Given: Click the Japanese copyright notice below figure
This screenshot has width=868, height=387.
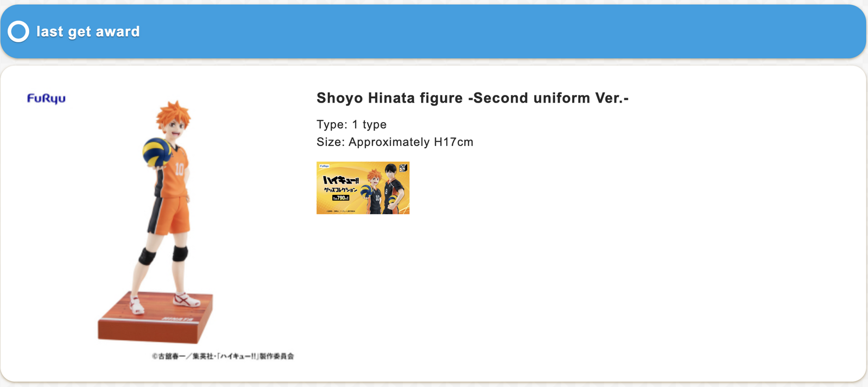Looking at the screenshot, I should [x=223, y=356].
